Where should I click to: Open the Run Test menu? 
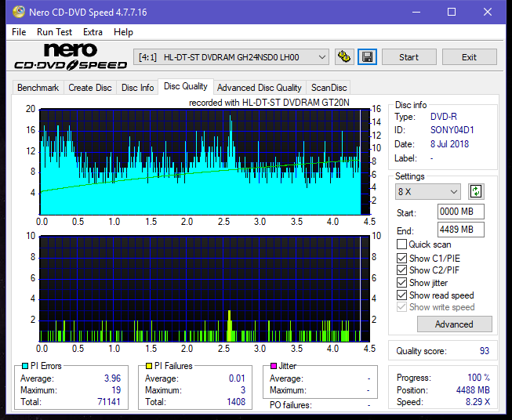[x=54, y=32]
